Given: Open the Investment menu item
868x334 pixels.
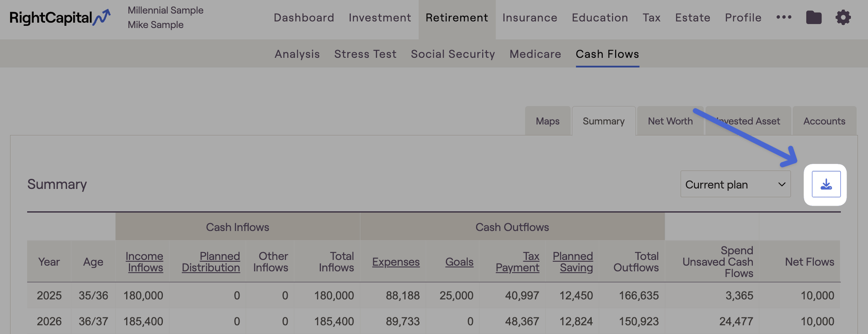Looking at the screenshot, I should pyautogui.click(x=380, y=18).
